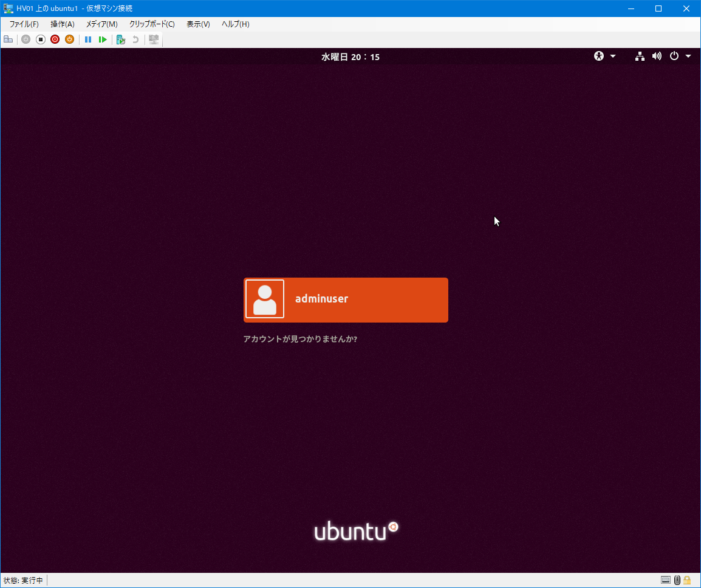The image size is (701, 588).
Task: Select the adminuser account to log in
Action: coord(346,299)
